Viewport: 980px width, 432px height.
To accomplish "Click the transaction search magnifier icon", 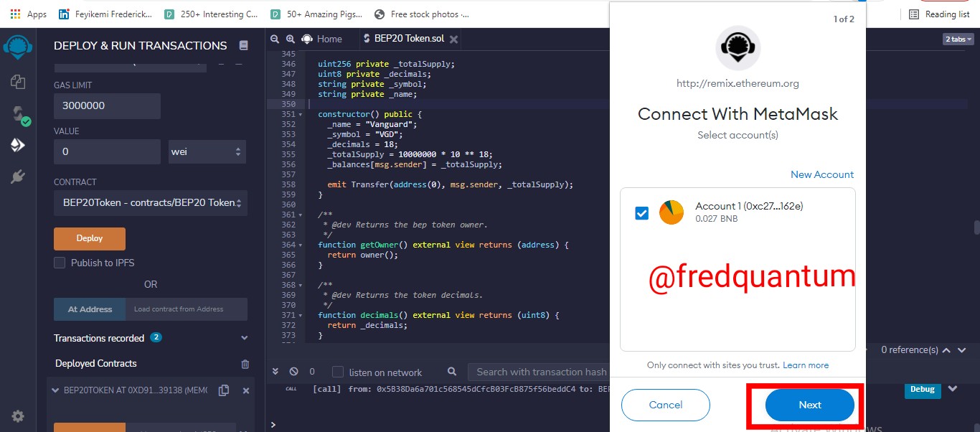I will pyautogui.click(x=452, y=372).
